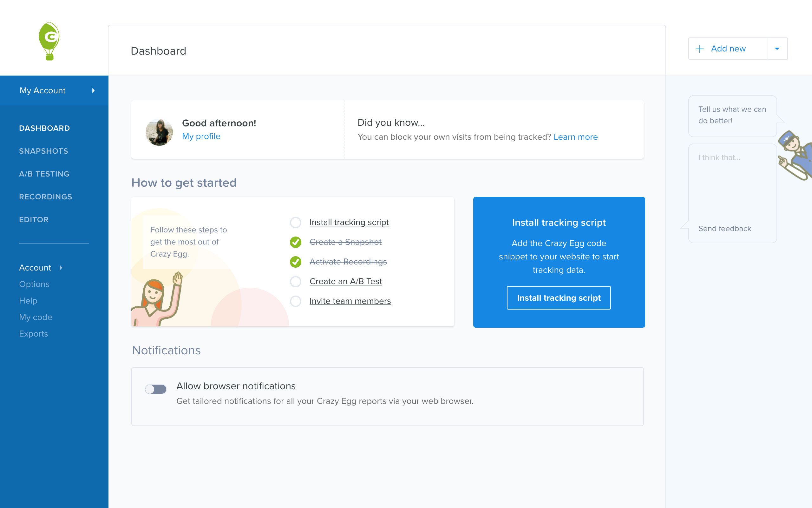Viewport: 812px width, 508px height.
Task: Open the Invite team members link
Action: (x=350, y=301)
